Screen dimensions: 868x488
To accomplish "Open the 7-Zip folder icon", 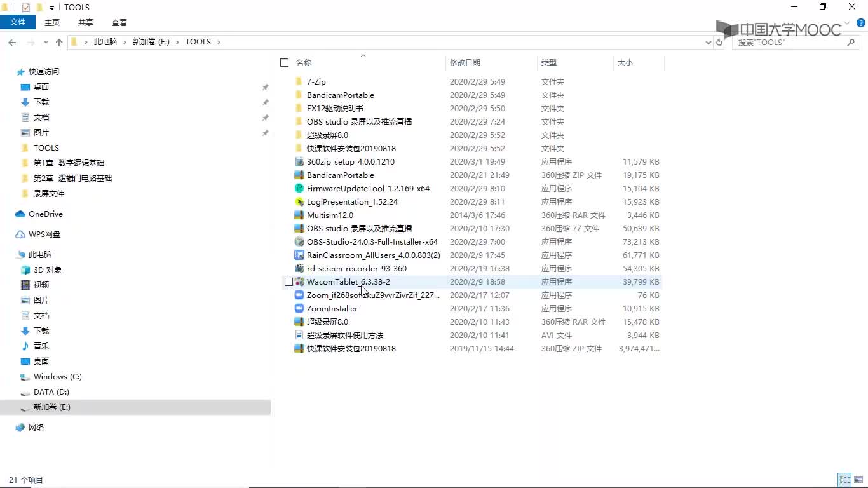I will coord(299,81).
